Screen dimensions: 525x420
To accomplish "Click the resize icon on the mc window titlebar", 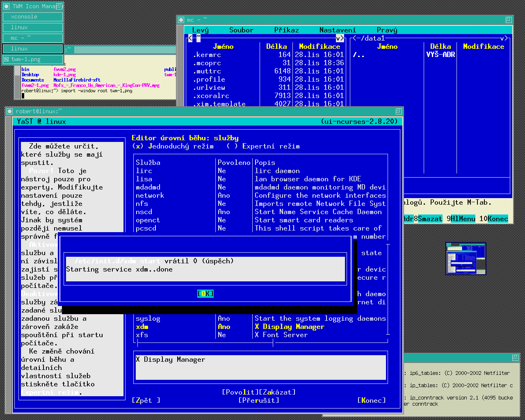I will point(509,19).
